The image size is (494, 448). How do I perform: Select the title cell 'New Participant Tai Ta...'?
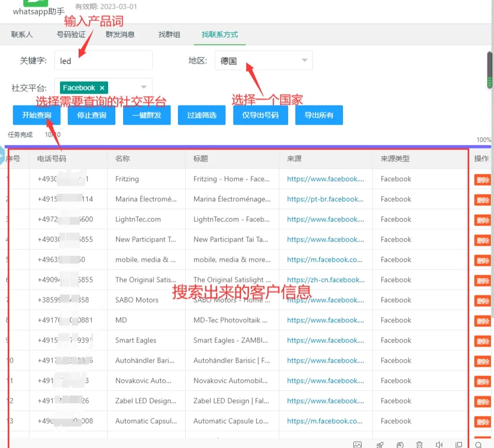click(x=231, y=240)
